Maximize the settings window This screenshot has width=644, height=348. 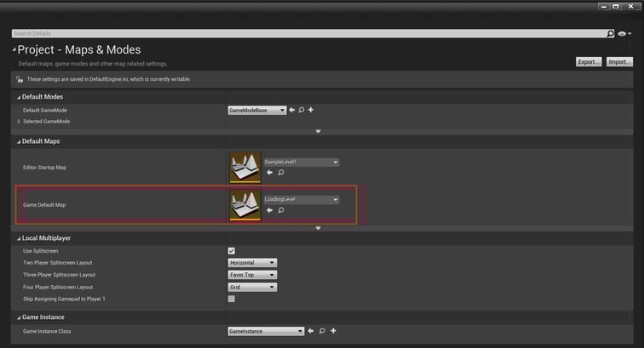(616, 7)
